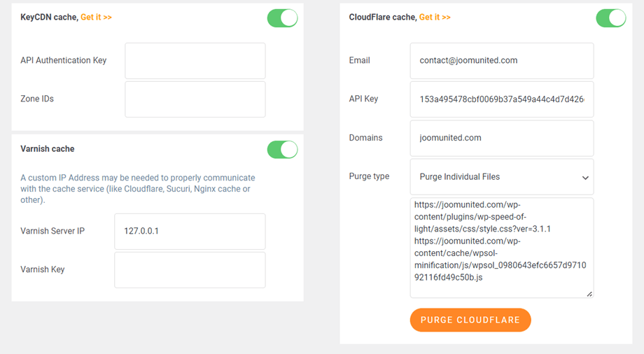Grab the URL text area resize handle
644x354 pixels.
point(589,294)
